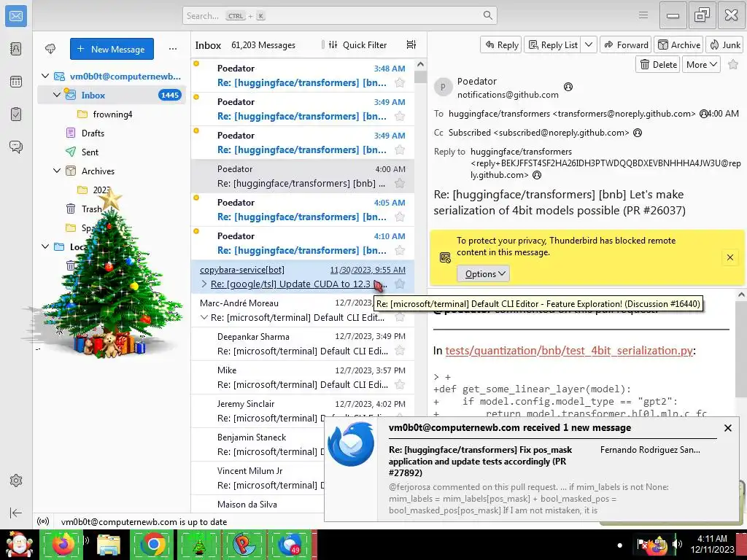The image size is (747, 560).
Task: Open the Tasks space
Action: (16, 114)
